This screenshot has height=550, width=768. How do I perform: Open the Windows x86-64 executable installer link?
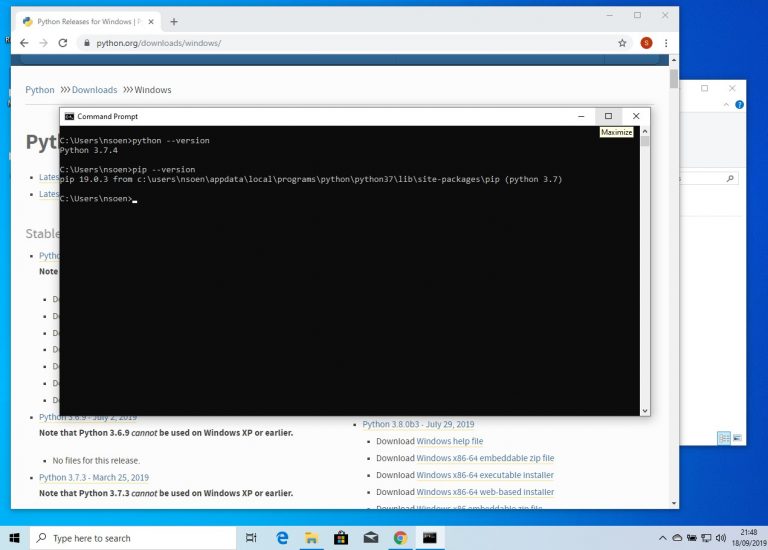click(x=485, y=475)
